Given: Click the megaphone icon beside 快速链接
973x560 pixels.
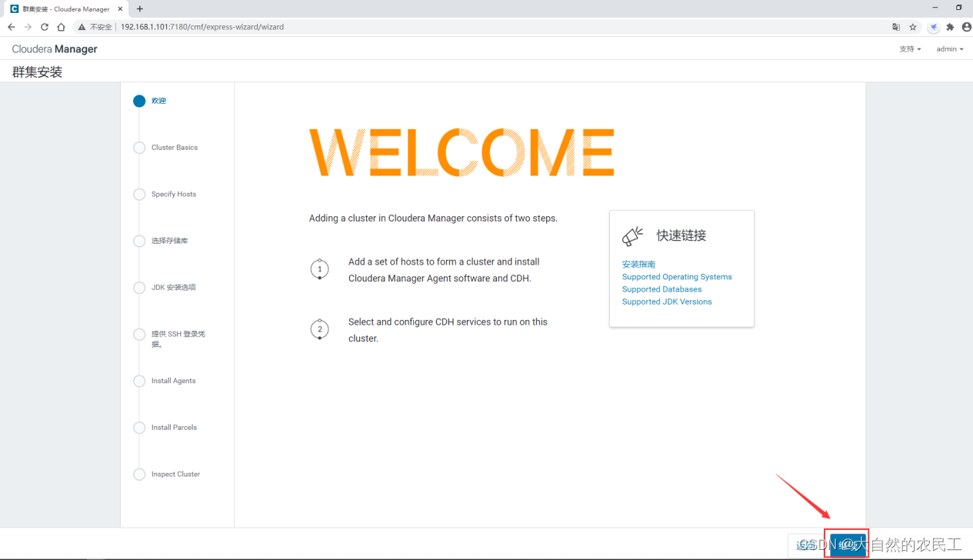Looking at the screenshot, I should 632,236.
